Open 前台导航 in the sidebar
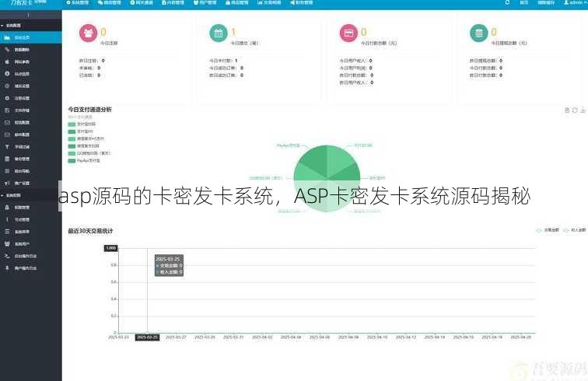The height and width of the screenshot is (381, 588). pos(31,170)
